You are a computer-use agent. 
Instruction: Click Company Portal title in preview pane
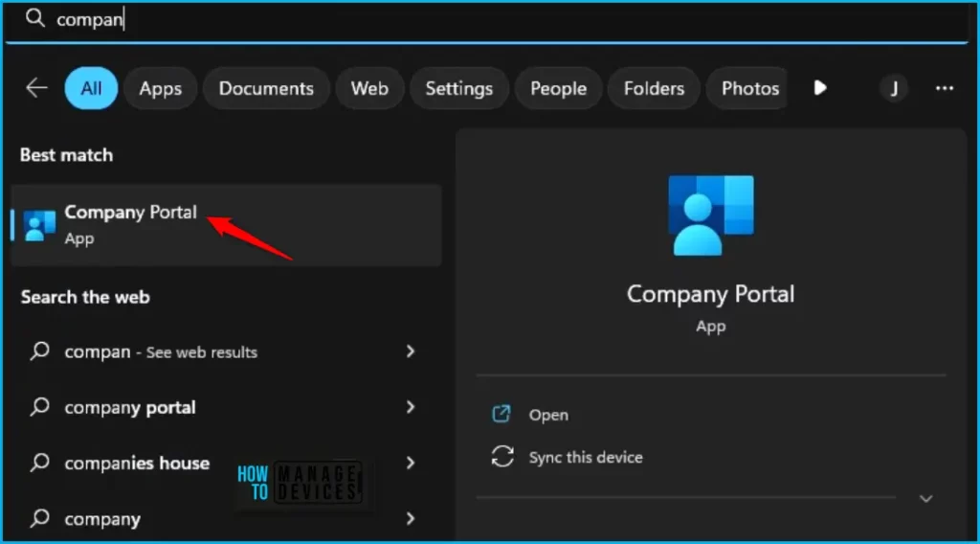point(711,294)
